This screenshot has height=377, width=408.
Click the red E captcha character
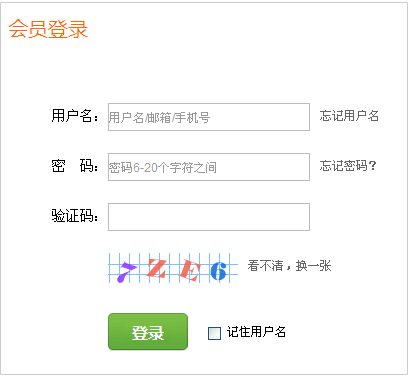point(190,270)
